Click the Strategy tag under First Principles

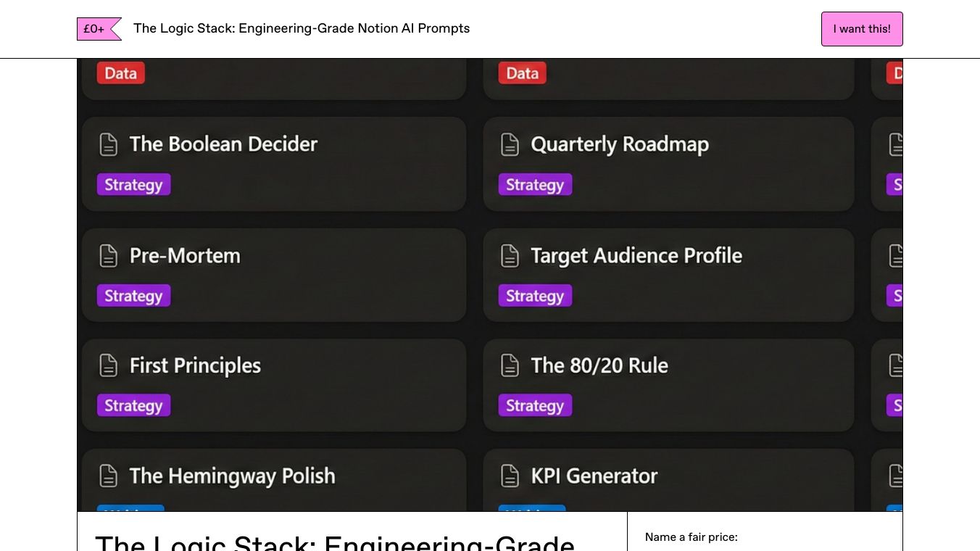point(133,405)
